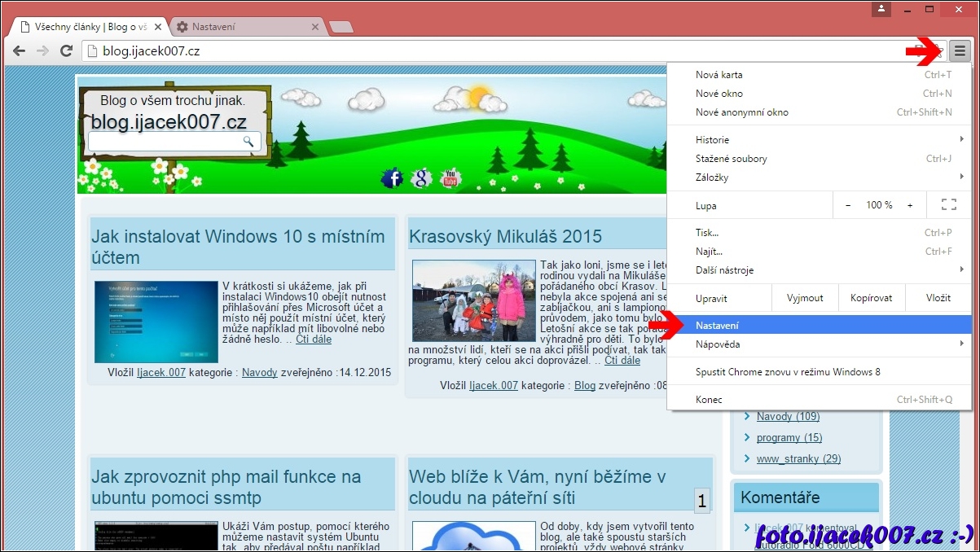Open the Chrome hamburger menu icon
Viewport: 980px width, 552px height.
(960, 50)
